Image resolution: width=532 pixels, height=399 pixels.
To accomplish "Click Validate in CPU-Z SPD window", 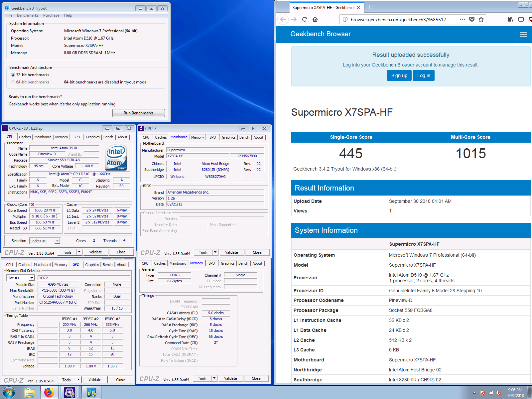I will [x=95, y=380].
